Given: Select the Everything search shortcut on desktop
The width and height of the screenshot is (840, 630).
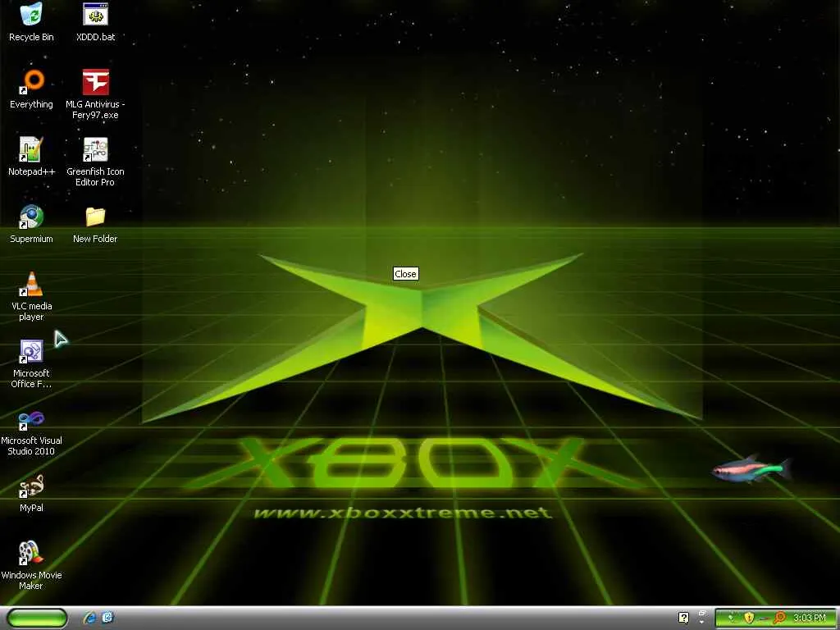Looking at the screenshot, I should click(x=31, y=82).
